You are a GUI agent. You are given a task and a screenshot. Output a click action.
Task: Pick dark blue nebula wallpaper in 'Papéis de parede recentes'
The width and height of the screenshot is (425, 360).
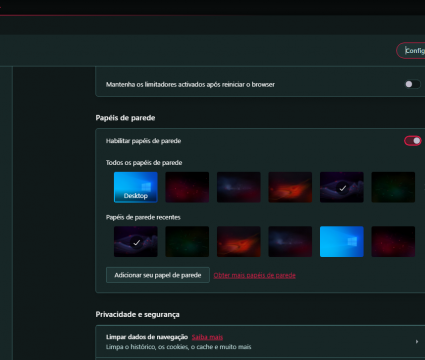(x=290, y=242)
